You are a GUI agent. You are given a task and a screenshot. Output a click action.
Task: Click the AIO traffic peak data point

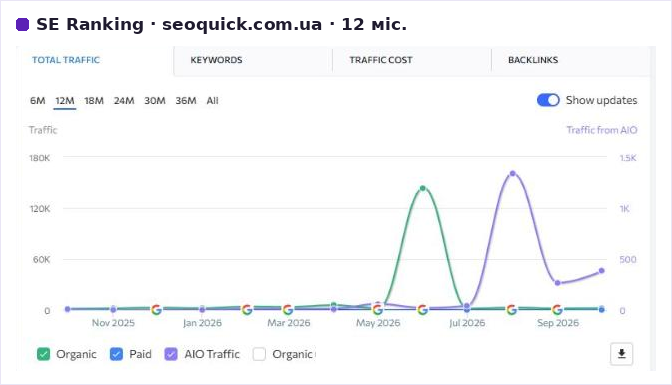(513, 174)
